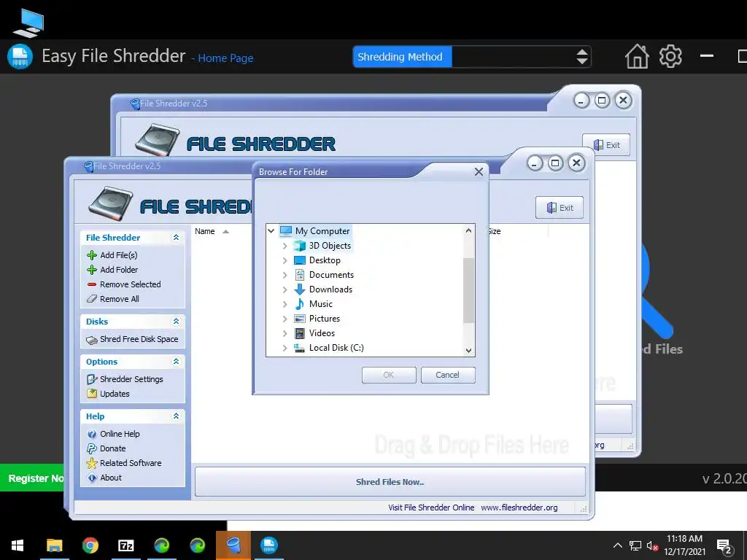Launch Chrome from the taskbar
The image size is (747, 560).
(x=90, y=545)
